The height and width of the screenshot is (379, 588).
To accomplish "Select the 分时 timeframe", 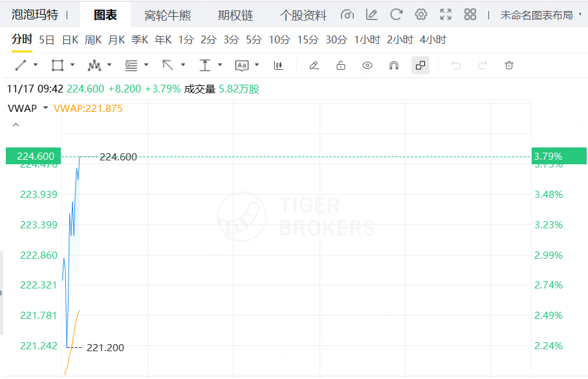I will pyautogui.click(x=22, y=39).
